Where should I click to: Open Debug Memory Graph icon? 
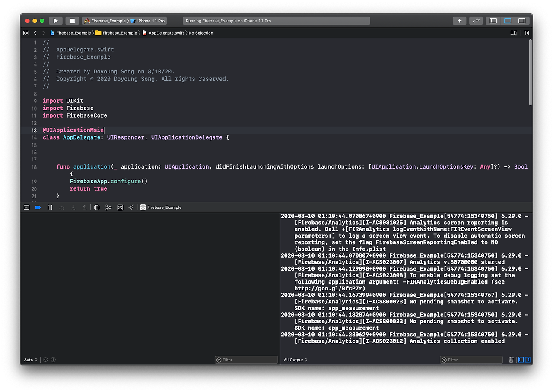coord(108,207)
